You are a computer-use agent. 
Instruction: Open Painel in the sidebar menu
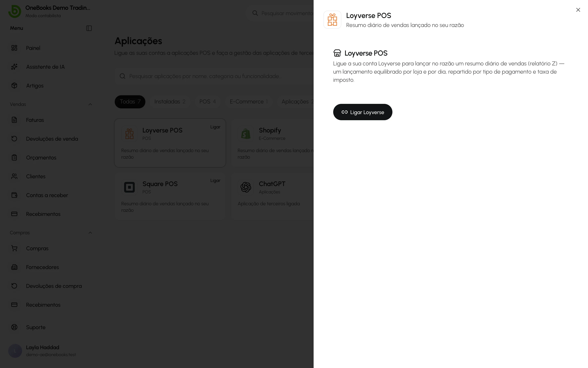pos(33,48)
